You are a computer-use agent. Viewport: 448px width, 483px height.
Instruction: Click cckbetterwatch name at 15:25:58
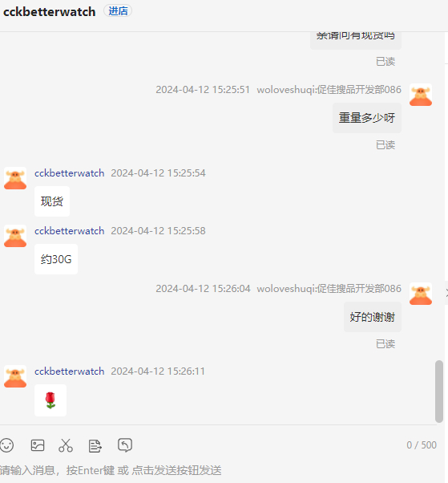pyautogui.click(x=69, y=231)
